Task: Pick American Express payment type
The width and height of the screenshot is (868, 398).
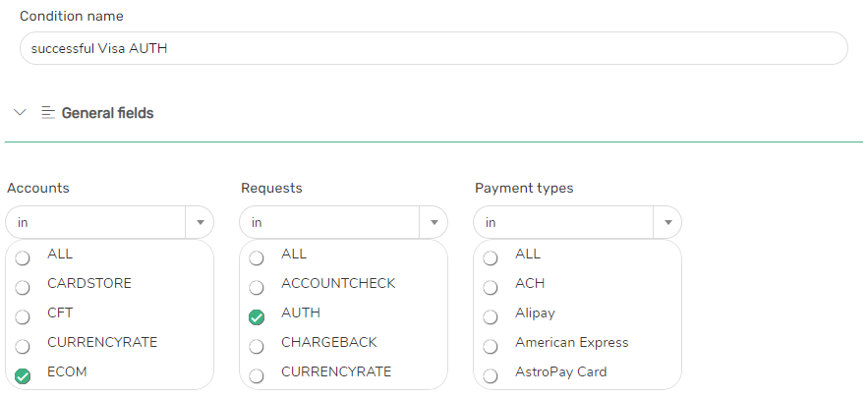Action: 491,347
